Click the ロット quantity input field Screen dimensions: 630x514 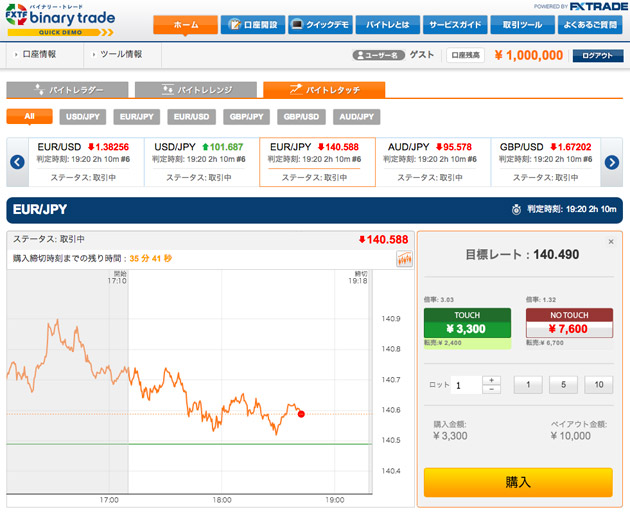(x=466, y=385)
